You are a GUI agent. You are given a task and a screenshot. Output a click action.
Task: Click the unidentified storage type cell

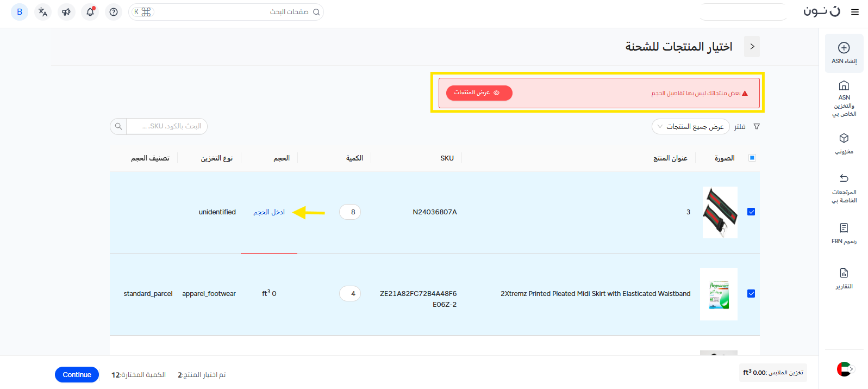coord(217,212)
